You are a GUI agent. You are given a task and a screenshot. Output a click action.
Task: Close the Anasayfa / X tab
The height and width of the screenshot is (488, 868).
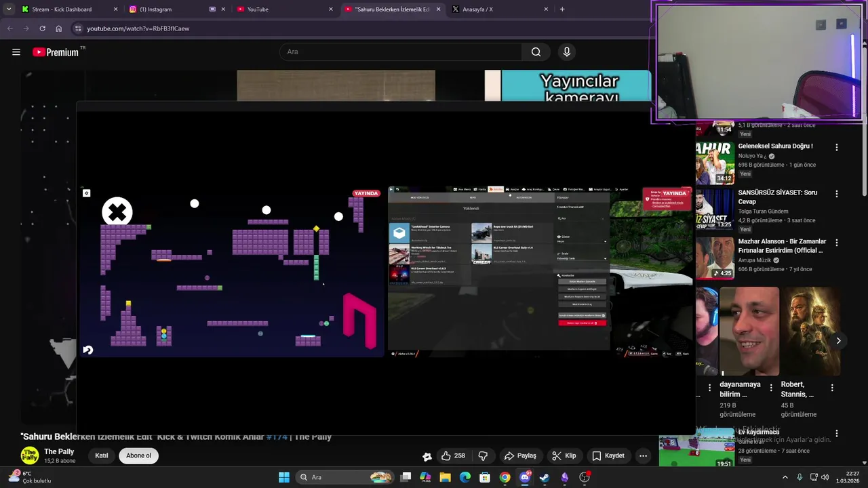coord(546,9)
